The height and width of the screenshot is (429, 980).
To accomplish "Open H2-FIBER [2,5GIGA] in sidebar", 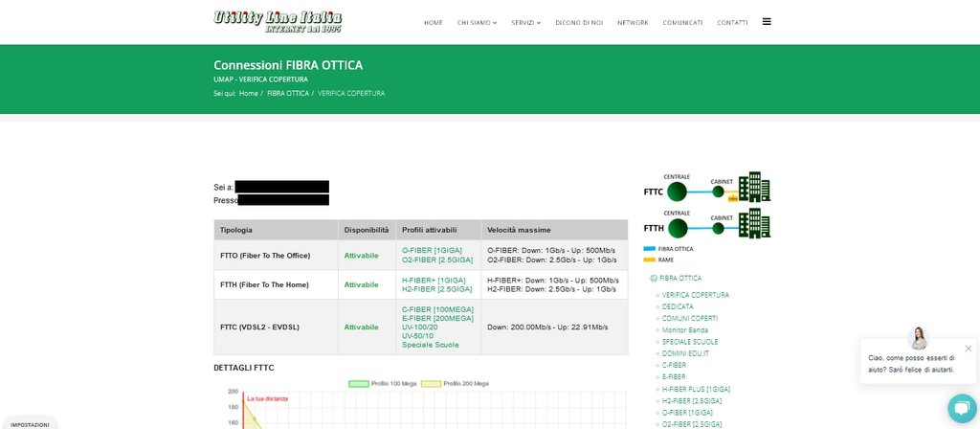I will [x=692, y=401].
